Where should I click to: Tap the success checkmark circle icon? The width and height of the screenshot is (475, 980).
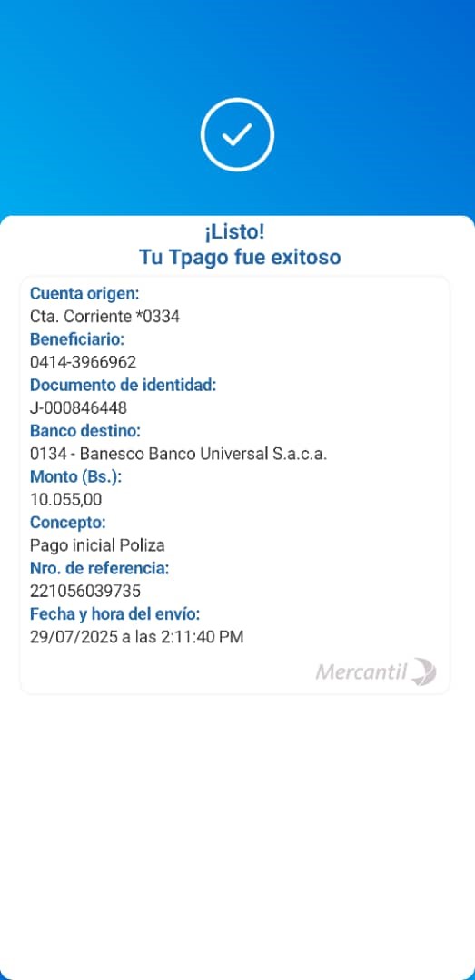237,134
